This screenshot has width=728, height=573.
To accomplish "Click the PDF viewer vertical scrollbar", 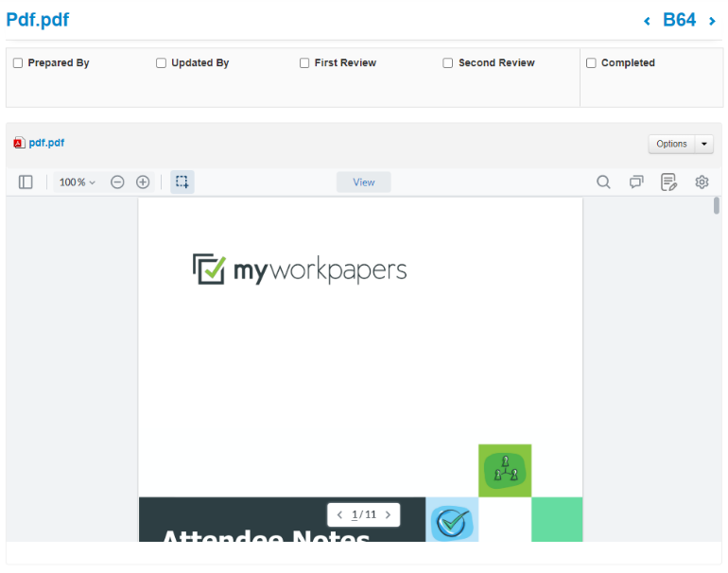I will [717, 205].
